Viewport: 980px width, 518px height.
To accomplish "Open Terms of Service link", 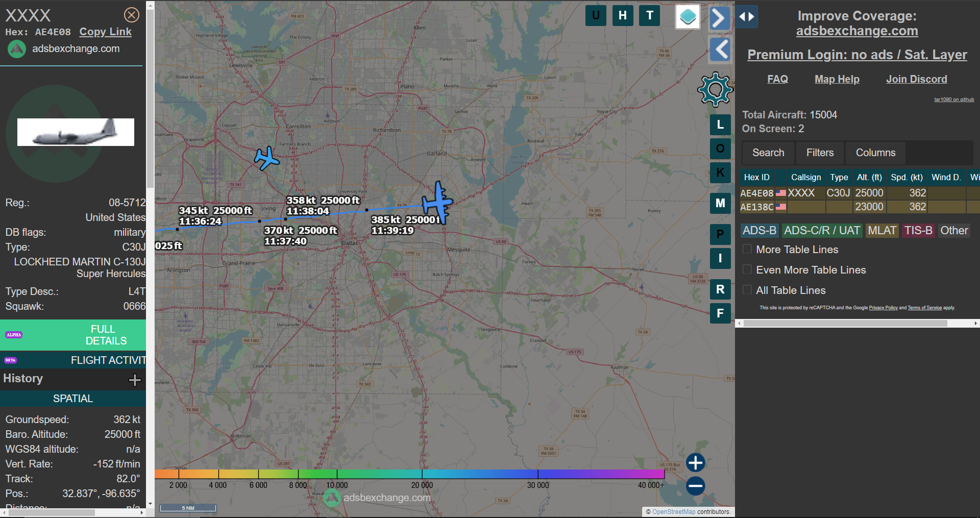I will pyautogui.click(x=924, y=308).
